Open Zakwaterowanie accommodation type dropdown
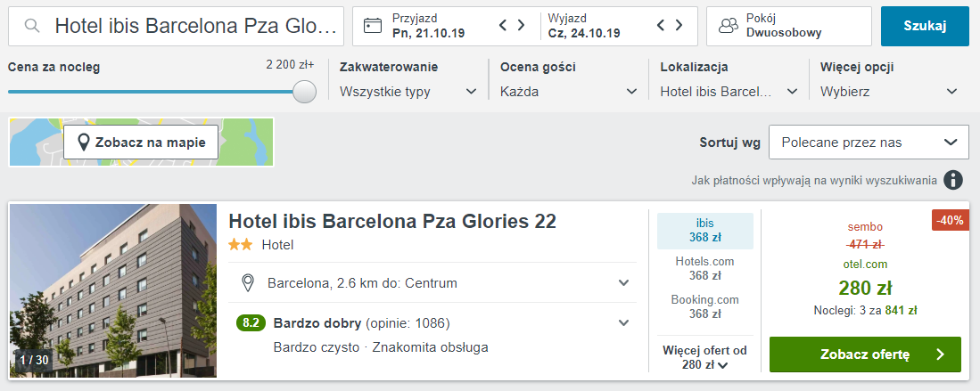This screenshot has height=391, width=980. 408,92
